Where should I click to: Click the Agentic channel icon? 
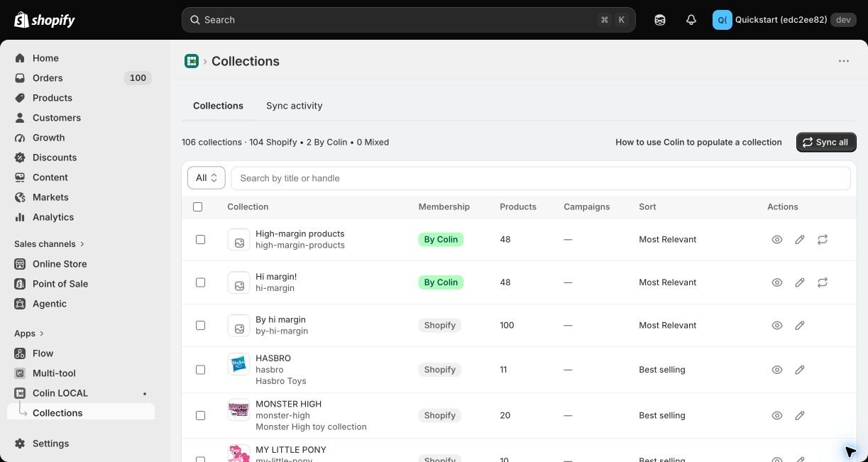tap(20, 304)
